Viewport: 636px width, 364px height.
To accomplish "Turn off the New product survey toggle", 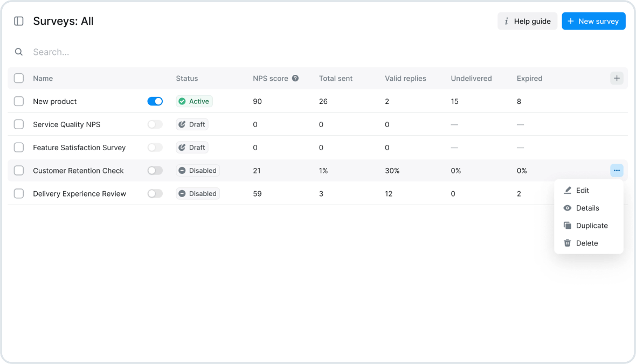I will pos(155,101).
